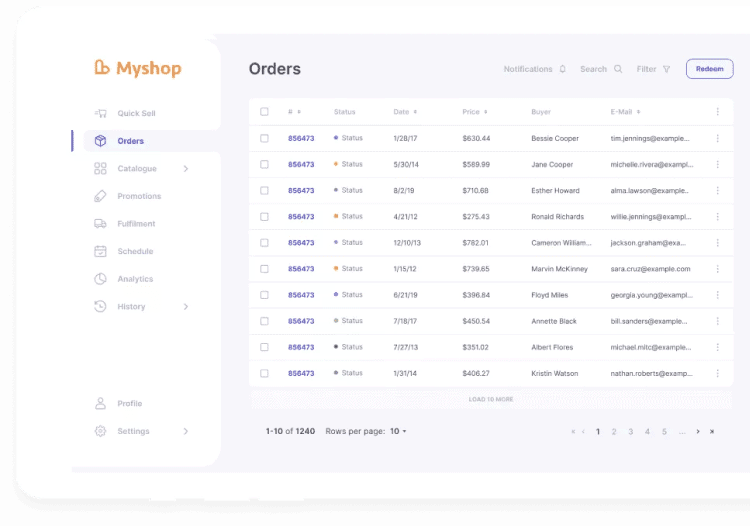Click Load 10 More below the table

(490, 399)
